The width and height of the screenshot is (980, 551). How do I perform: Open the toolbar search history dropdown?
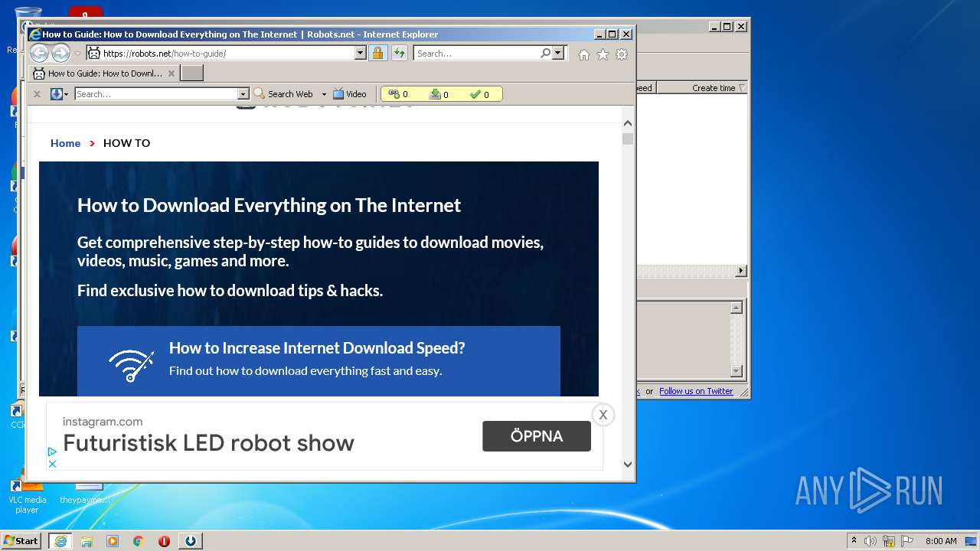click(243, 94)
